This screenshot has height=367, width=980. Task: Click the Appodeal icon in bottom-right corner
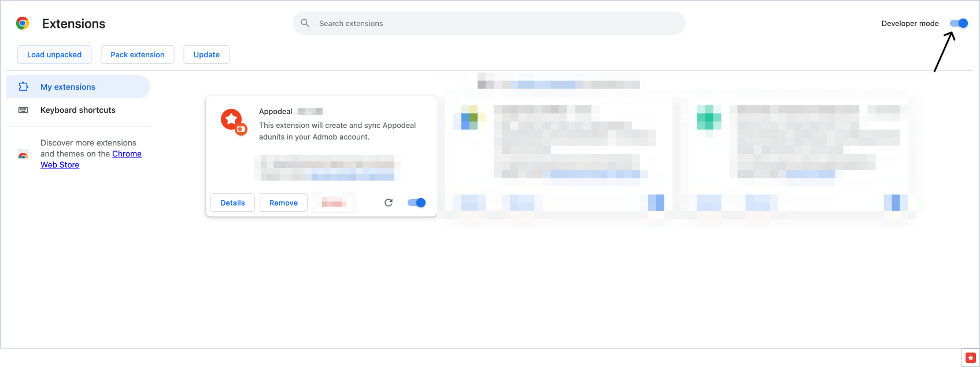[971, 358]
